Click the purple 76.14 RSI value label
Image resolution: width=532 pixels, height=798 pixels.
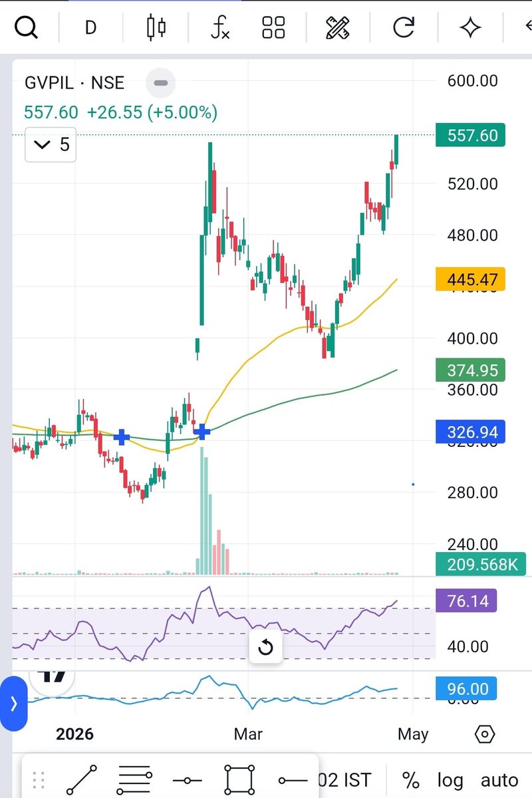tap(466, 601)
